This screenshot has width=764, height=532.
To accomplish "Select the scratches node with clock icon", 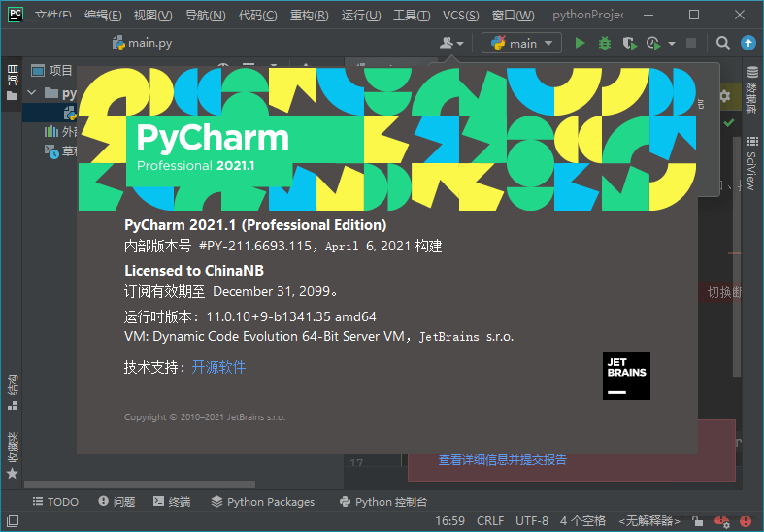I will [x=51, y=151].
